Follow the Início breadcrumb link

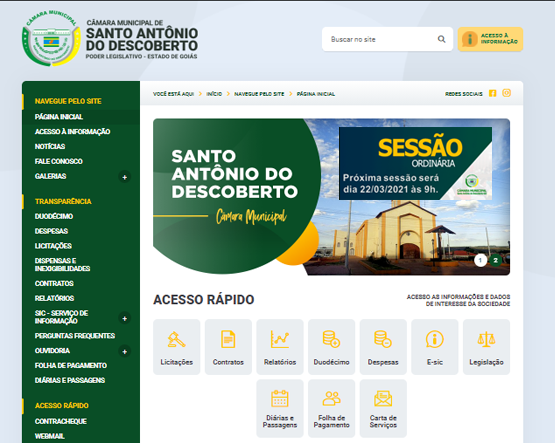(214, 94)
